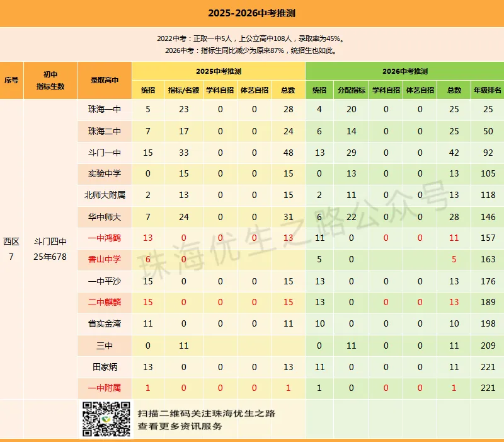This screenshot has height=442, width=504.
Task: Click value 22 in 华中师大 row
Action: tap(352, 217)
